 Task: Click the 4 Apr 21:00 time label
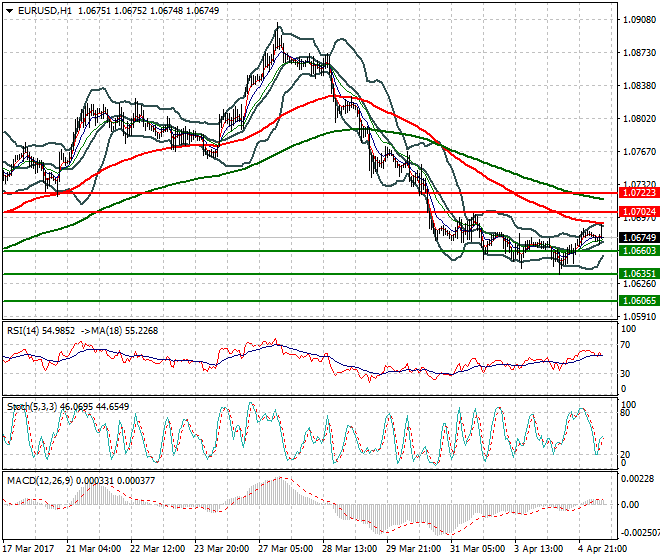[601, 549]
